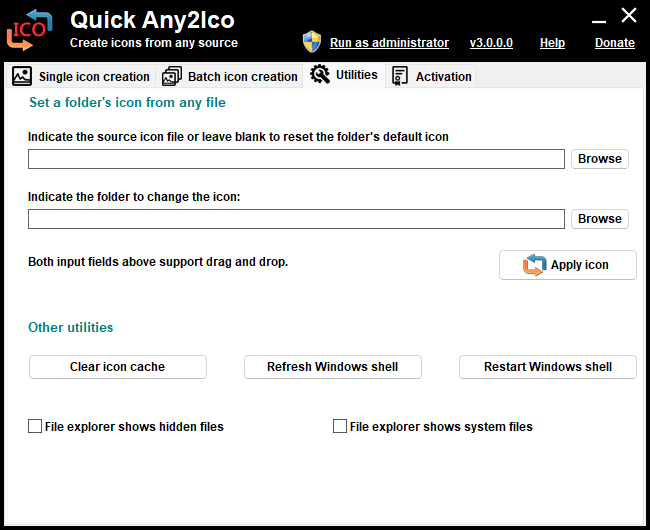Click the Run as administrator link

pos(389,43)
